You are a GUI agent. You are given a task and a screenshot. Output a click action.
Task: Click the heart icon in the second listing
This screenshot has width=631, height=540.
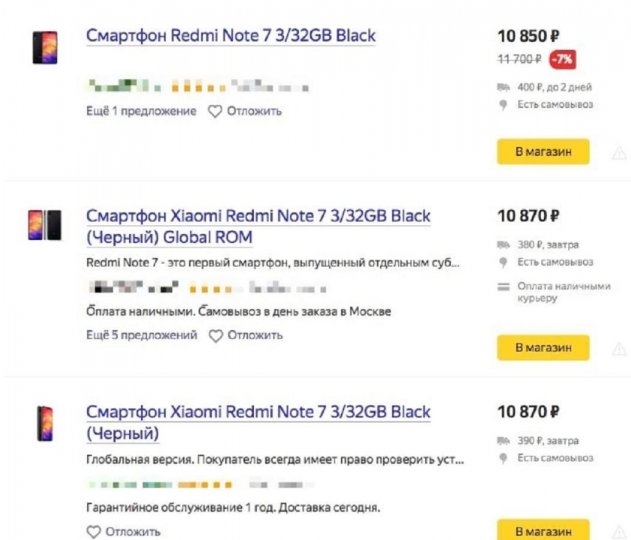pos(214,336)
